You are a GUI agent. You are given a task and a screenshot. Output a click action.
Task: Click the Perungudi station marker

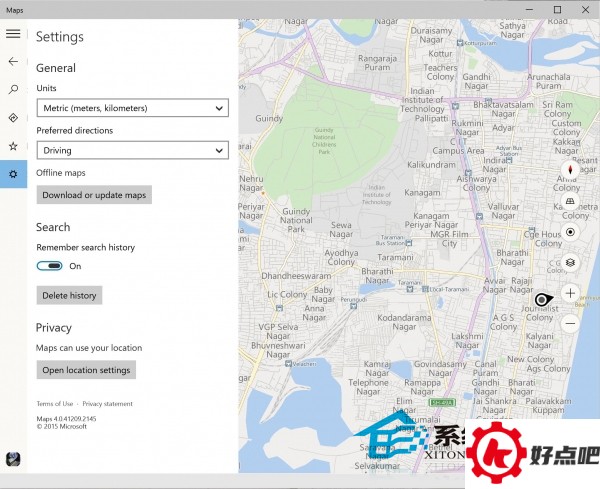click(x=354, y=306)
